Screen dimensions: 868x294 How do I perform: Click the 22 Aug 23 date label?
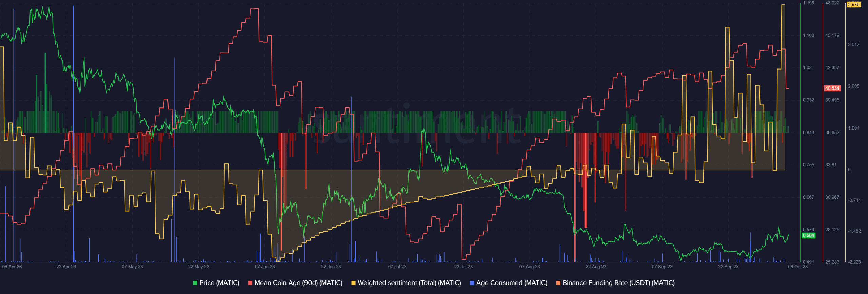[596, 267]
